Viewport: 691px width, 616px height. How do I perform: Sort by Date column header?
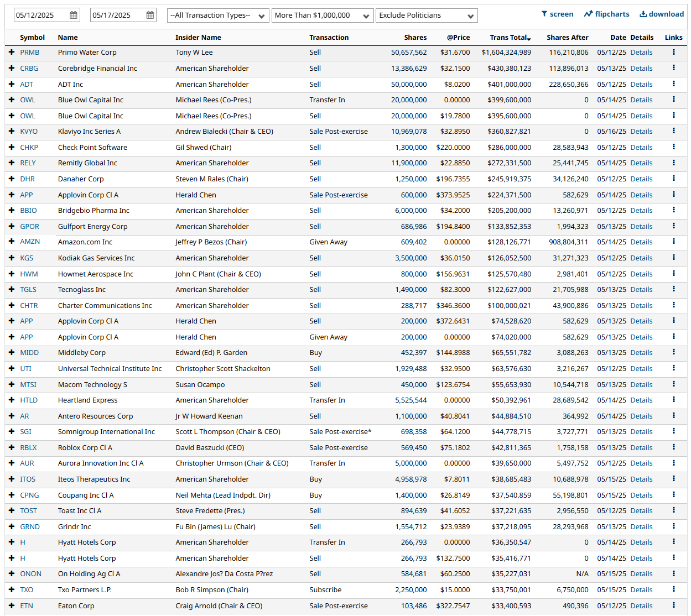pos(618,38)
